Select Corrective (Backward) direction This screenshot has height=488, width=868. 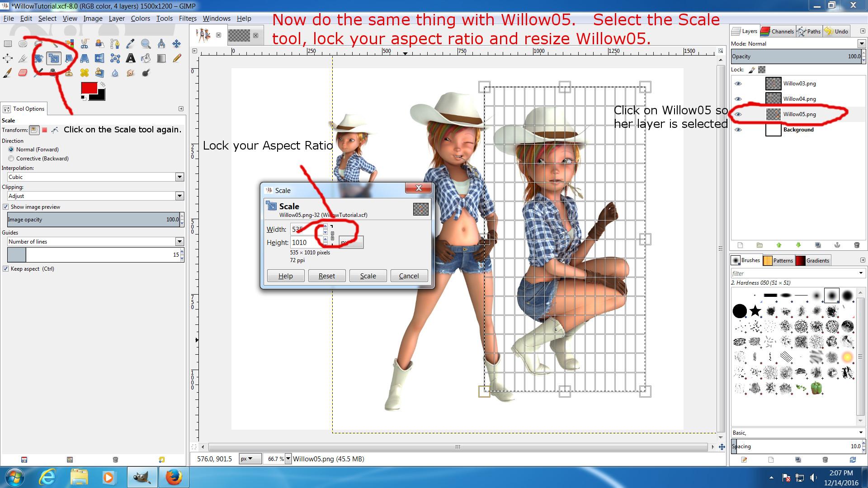[x=11, y=159]
